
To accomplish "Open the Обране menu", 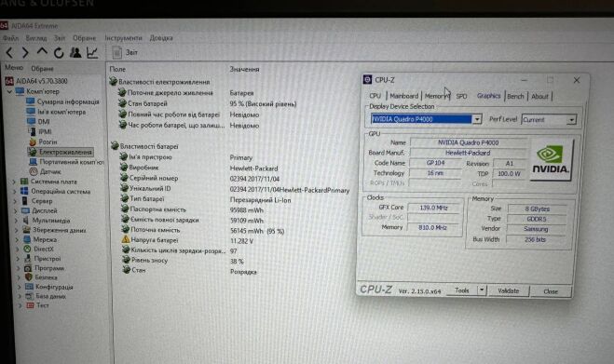I will (84, 38).
